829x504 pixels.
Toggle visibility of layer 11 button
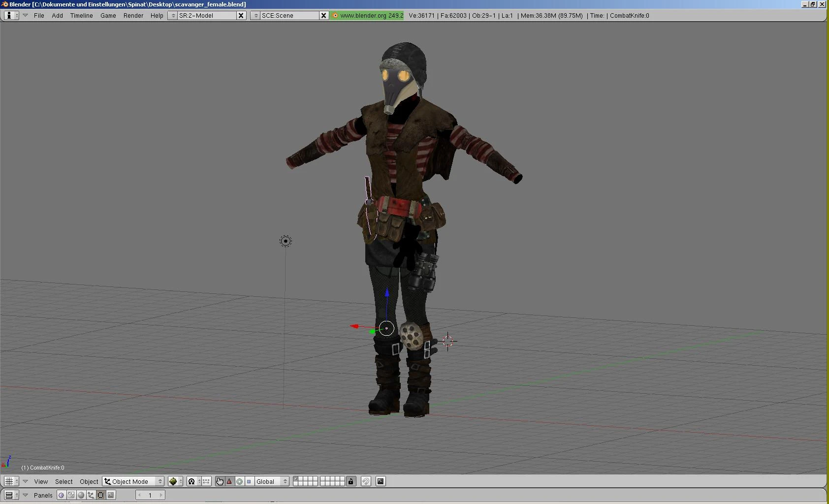pyautogui.click(x=296, y=484)
